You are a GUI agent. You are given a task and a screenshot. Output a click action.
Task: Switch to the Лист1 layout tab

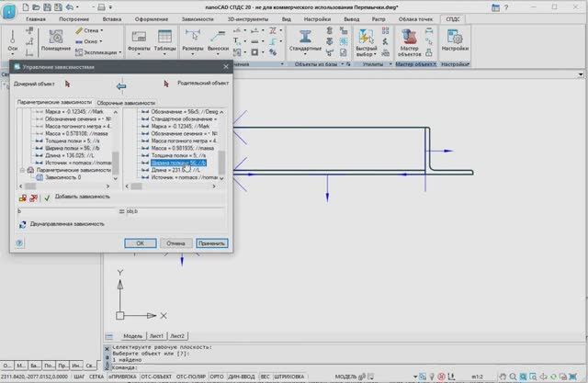[156, 336]
